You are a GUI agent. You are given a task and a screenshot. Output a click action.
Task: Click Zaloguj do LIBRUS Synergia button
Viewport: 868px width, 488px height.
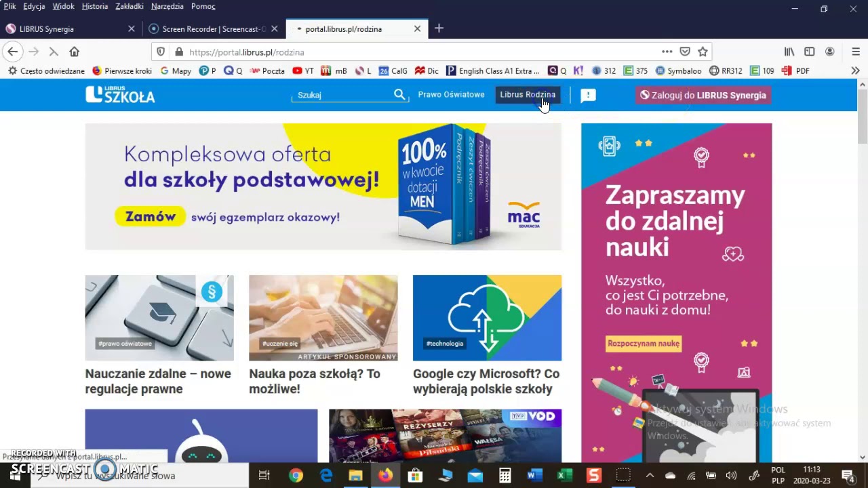pyautogui.click(x=703, y=96)
